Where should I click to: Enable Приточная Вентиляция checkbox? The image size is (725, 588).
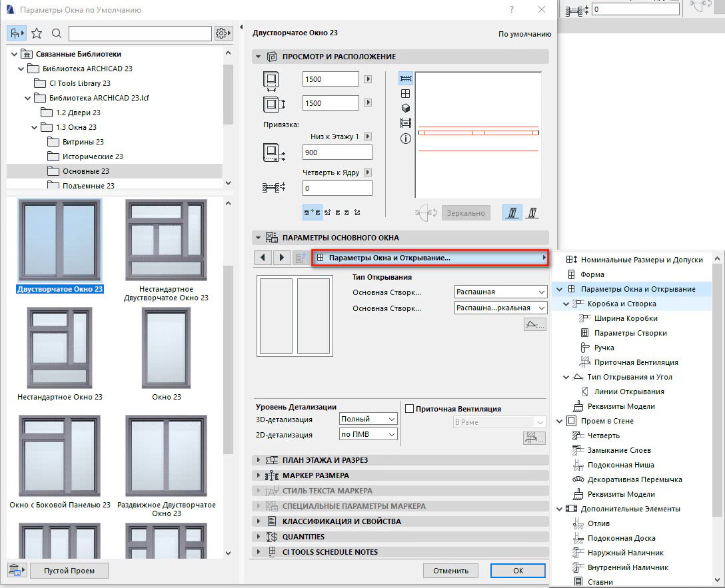pyautogui.click(x=410, y=409)
